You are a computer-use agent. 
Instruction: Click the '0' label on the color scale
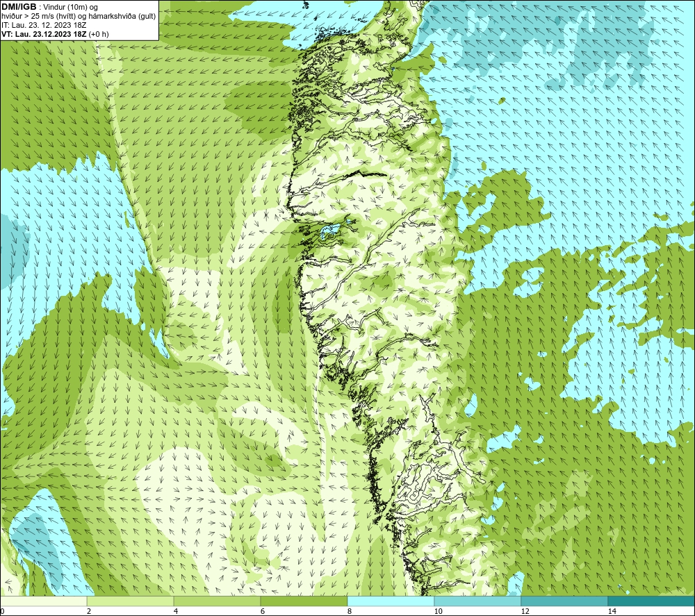click(2, 611)
